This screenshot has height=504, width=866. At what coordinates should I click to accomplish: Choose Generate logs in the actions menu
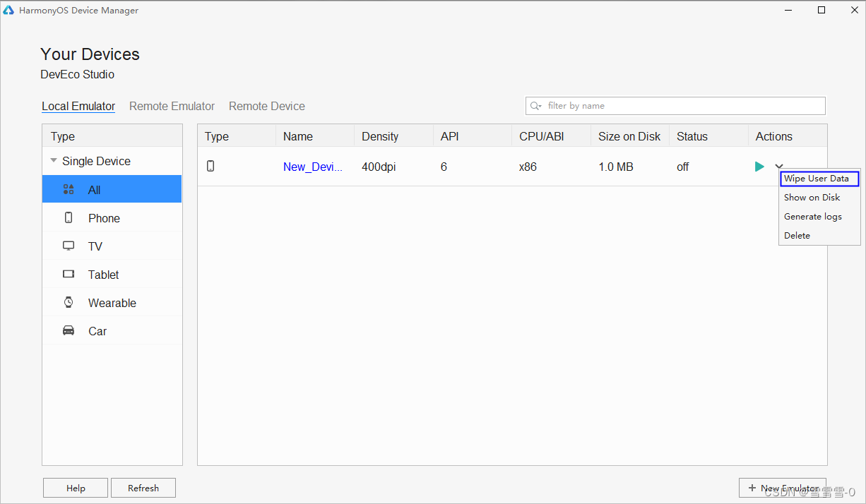819,217
